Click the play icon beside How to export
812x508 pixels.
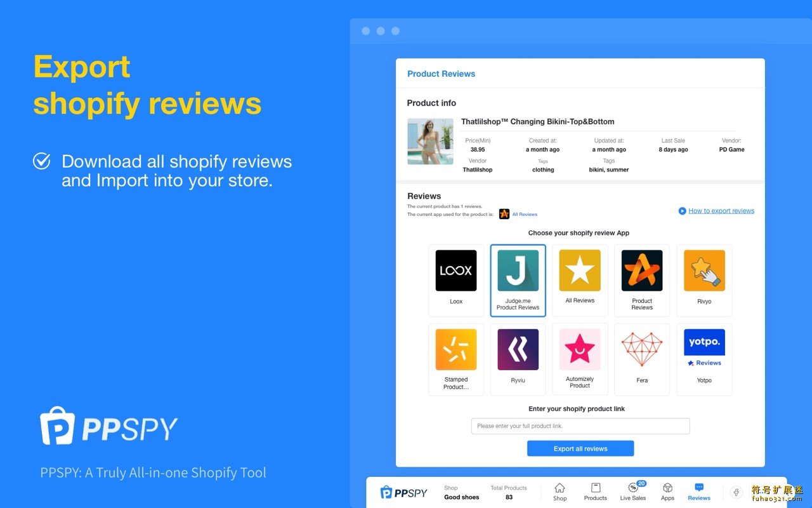pos(682,211)
